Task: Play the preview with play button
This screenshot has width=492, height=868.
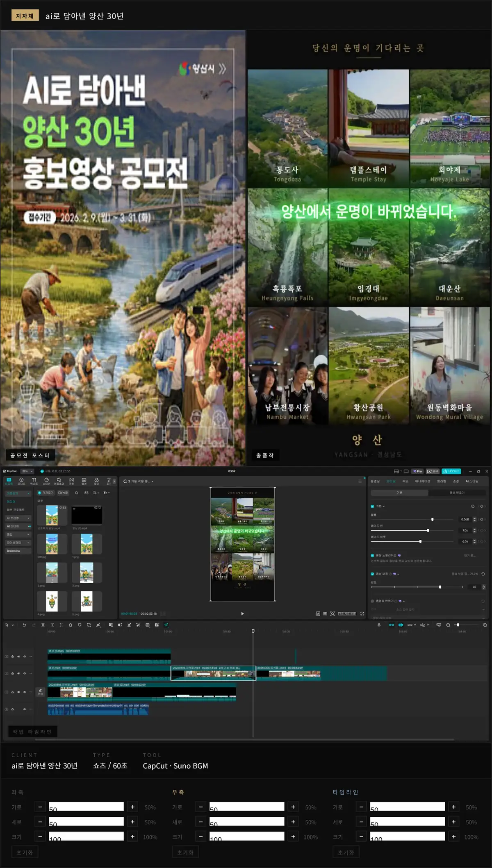Action: 242,614
